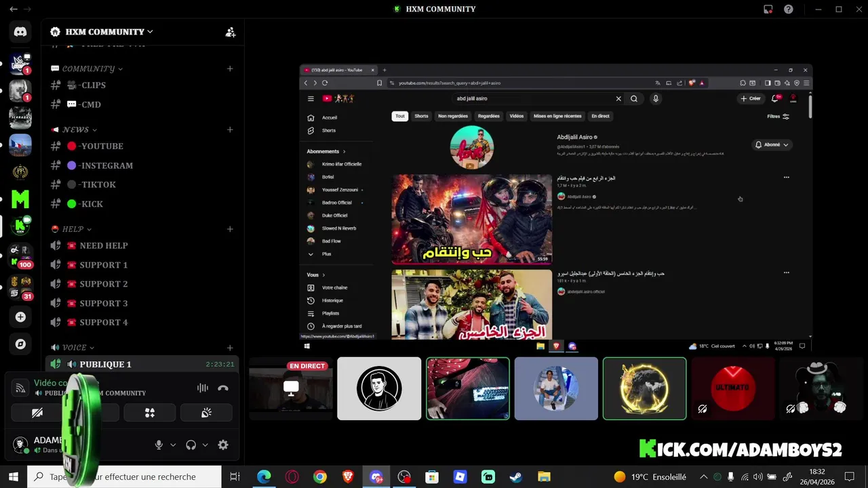Open Discord direct messages home icon
This screenshot has height=488, width=868.
20,31
